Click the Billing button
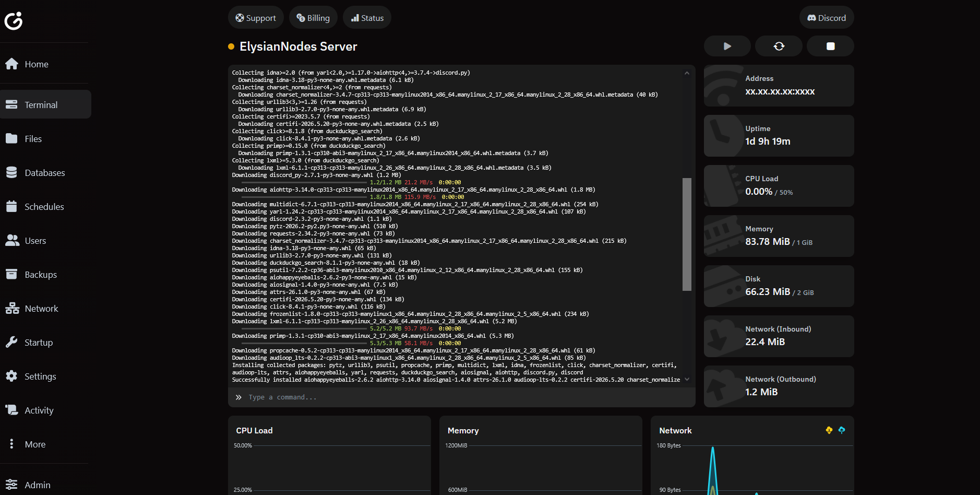The image size is (980, 495). (x=313, y=18)
